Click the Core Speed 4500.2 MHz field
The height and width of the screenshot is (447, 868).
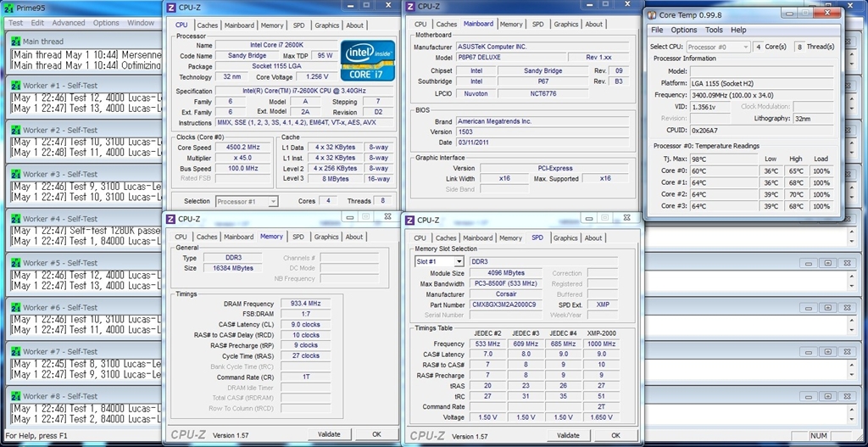(242, 148)
